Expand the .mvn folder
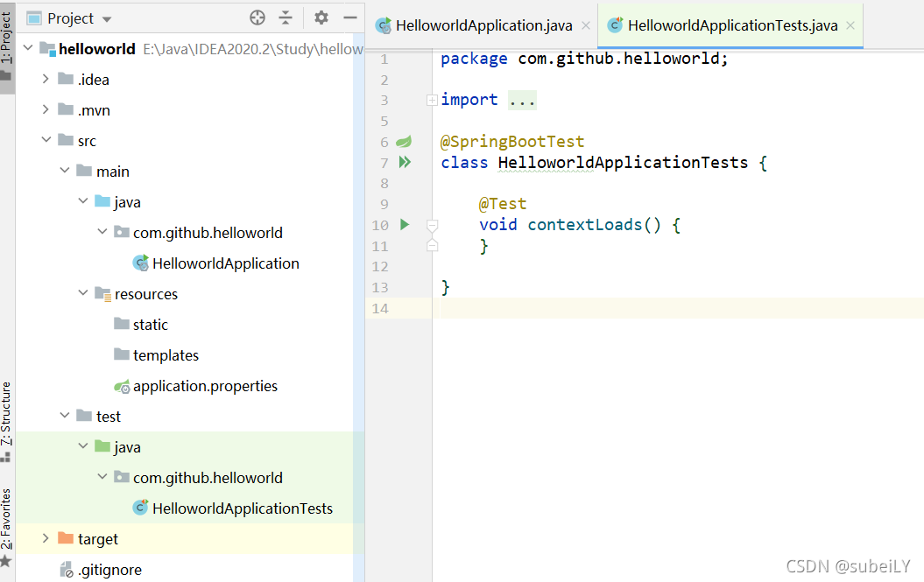Screen dimensions: 924x582 coord(46,109)
